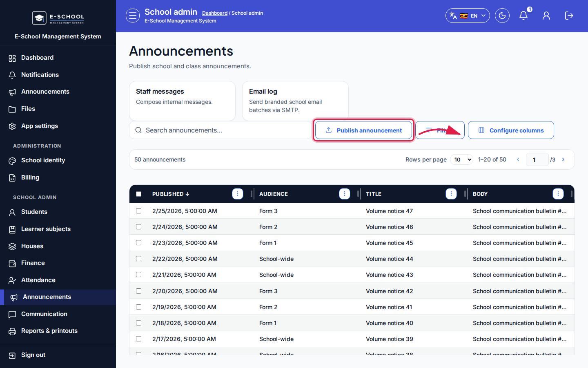588x368 pixels.
Task: Click the search magnifier icon
Action: pyautogui.click(x=138, y=130)
